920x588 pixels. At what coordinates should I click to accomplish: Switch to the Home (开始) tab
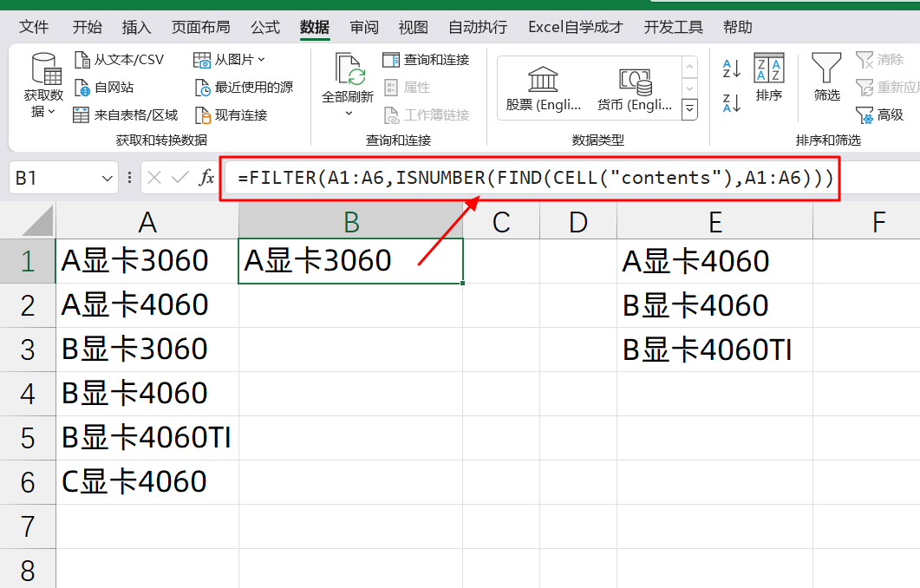click(x=87, y=27)
